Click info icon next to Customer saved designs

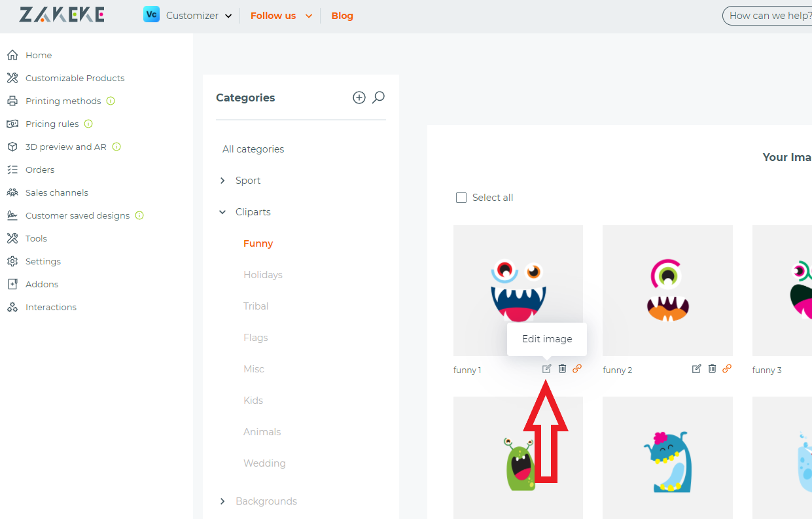139,215
